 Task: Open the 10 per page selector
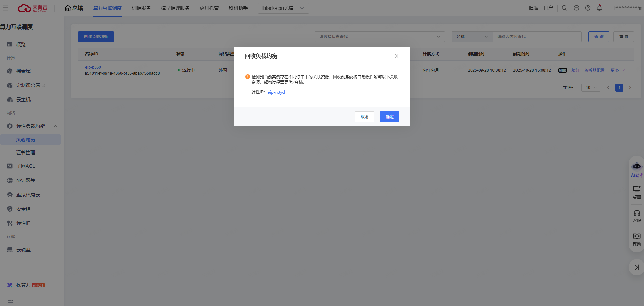(x=590, y=88)
